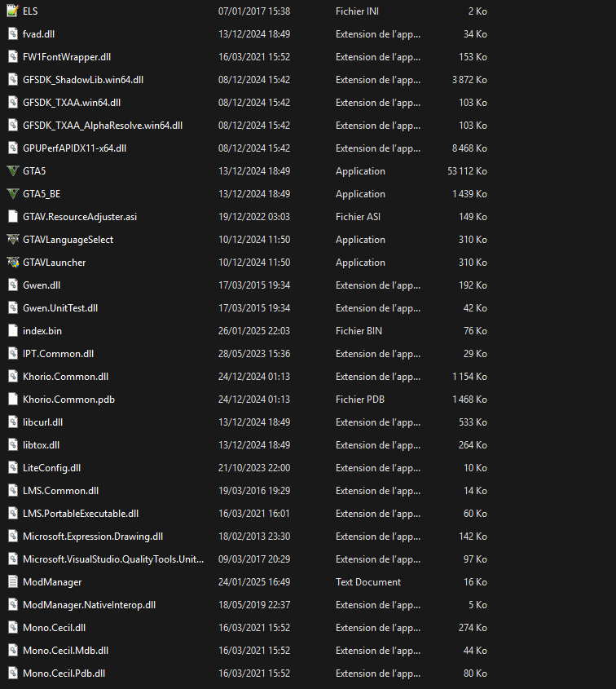Select the GFSDK_ShadowLib.win64.dll file

pyautogui.click(x=83, y=80)
